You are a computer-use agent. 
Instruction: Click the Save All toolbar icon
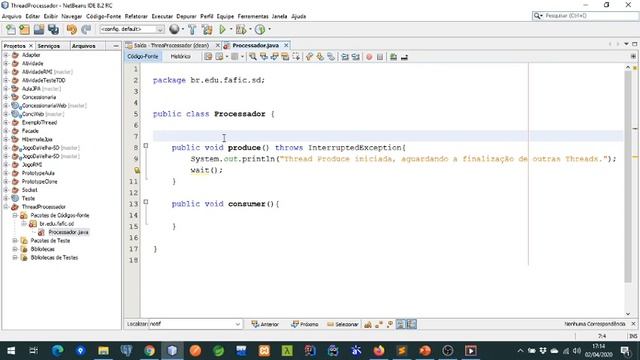coord(53,29)
